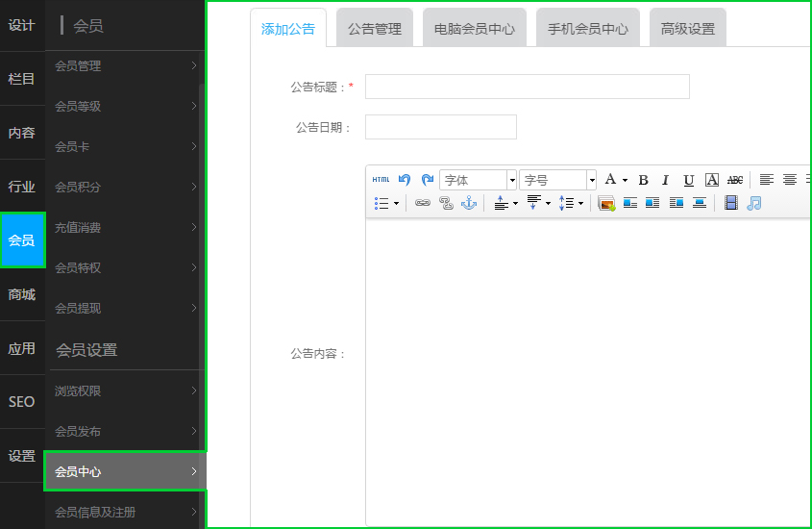Viewport: 812px width, 529px height.
Task: Click the 公告标题 input field
Action: [x=527, y=87]
